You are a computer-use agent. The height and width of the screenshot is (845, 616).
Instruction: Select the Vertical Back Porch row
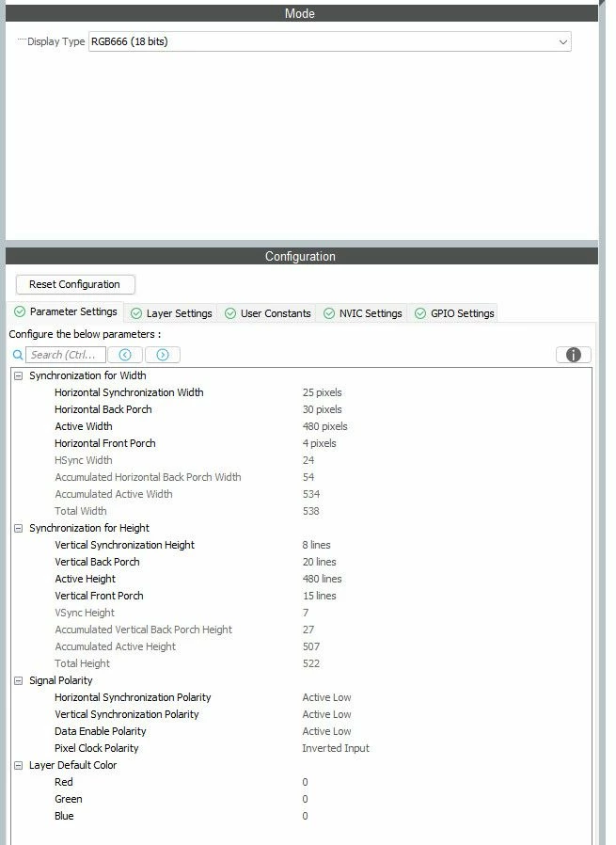(x=302, y=562)
